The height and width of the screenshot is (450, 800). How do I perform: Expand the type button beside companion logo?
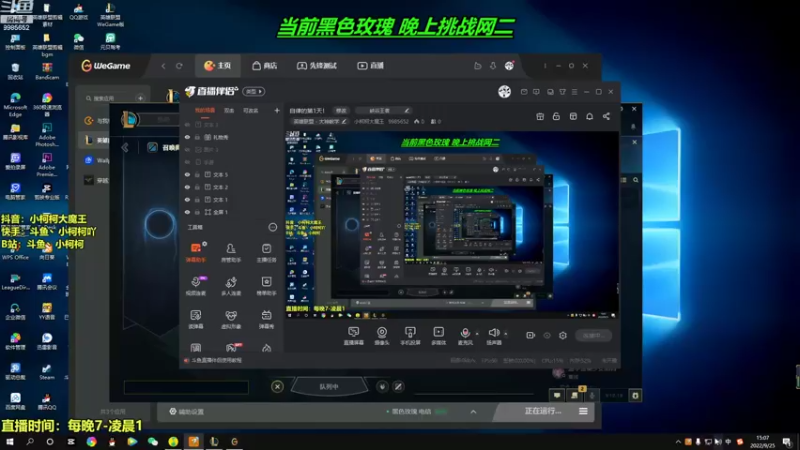[253, 91]
